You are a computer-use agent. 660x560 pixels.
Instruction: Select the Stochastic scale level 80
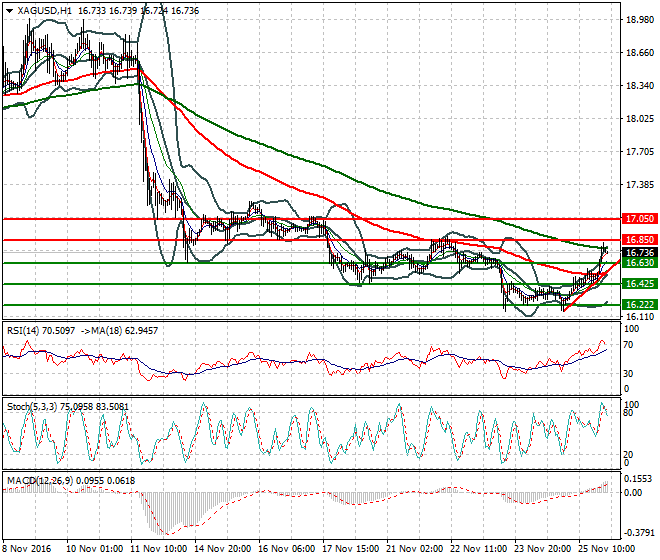point(628,412)
